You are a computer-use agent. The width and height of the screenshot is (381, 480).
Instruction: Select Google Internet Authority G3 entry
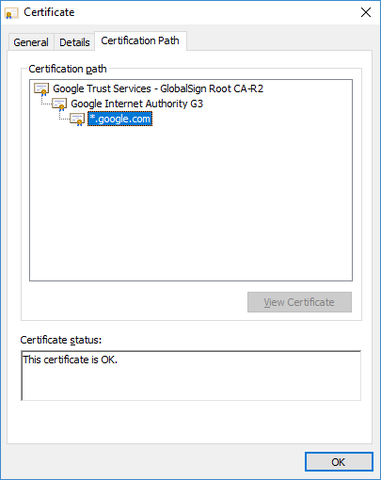point(137,104)
